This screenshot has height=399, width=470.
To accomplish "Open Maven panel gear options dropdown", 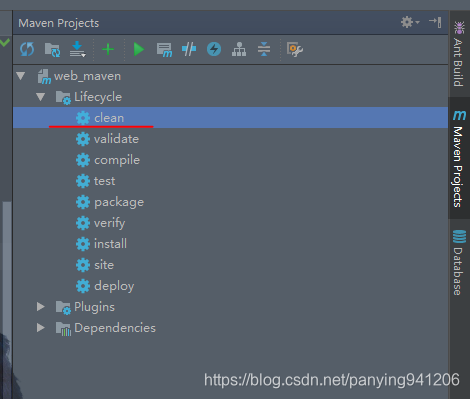I will click(410, 22).
